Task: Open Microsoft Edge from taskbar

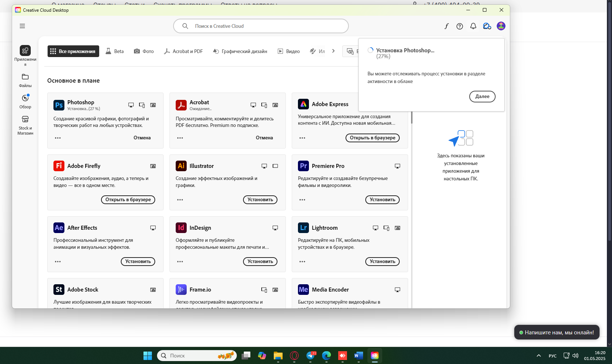Action: (326, 356)
